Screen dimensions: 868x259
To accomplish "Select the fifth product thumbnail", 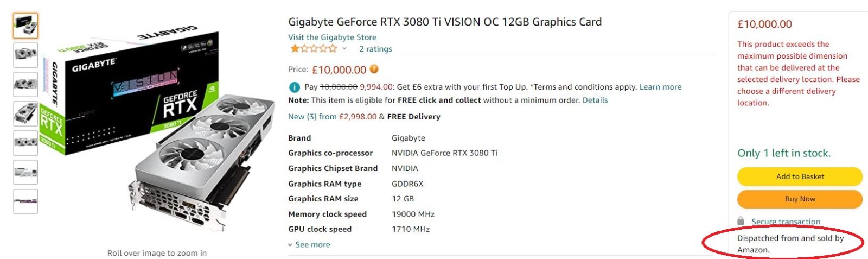I will [x=25, y=143].
